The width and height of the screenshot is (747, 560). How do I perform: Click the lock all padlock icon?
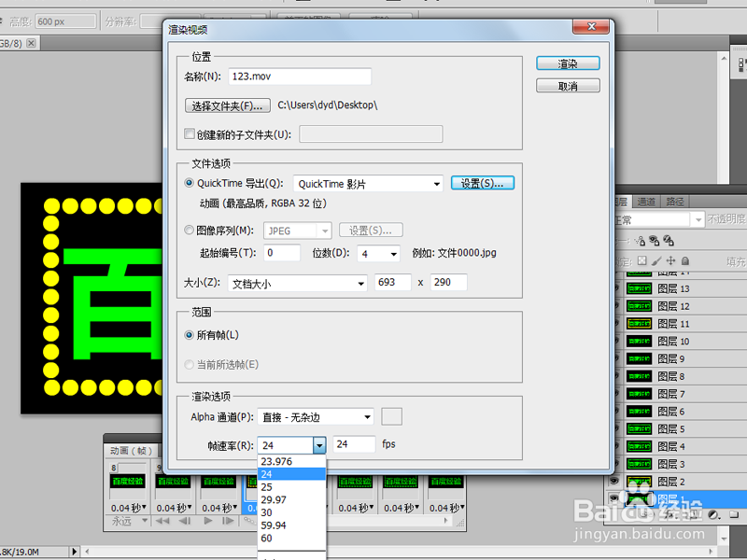[685, 260]
